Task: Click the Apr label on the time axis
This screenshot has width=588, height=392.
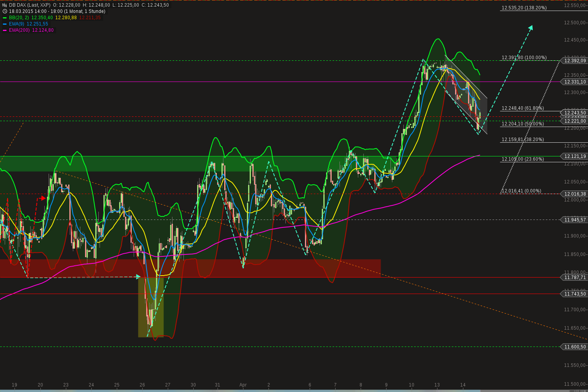Action: point(243,385)
